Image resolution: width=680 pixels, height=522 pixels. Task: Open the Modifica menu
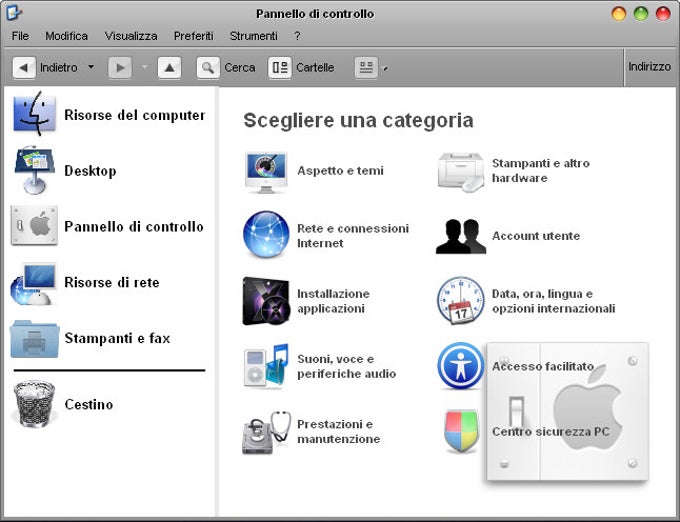click(66, 36)
